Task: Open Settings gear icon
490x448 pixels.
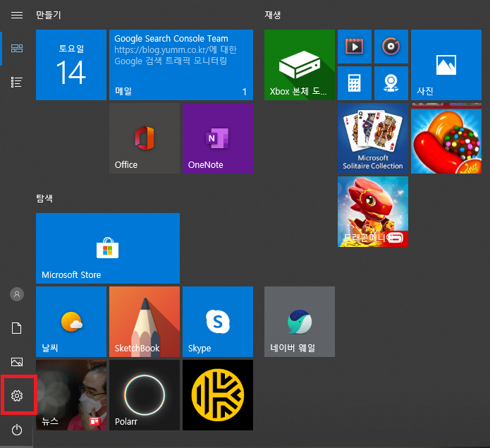Action: pos(17,396)
